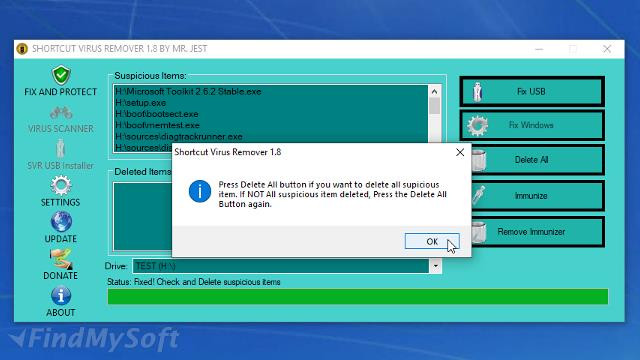Click the Fix USB button
The width and height of the screenshot is (640, 360).
pos(532,91)
